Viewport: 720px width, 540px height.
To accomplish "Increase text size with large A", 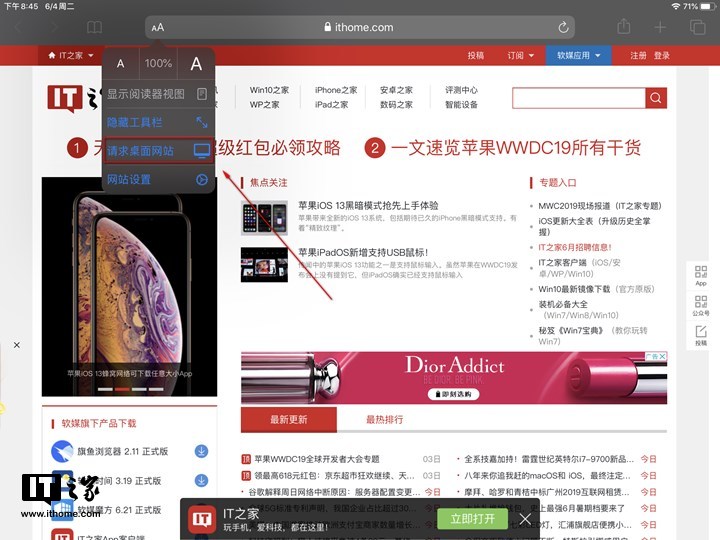I will coord(196,63).
